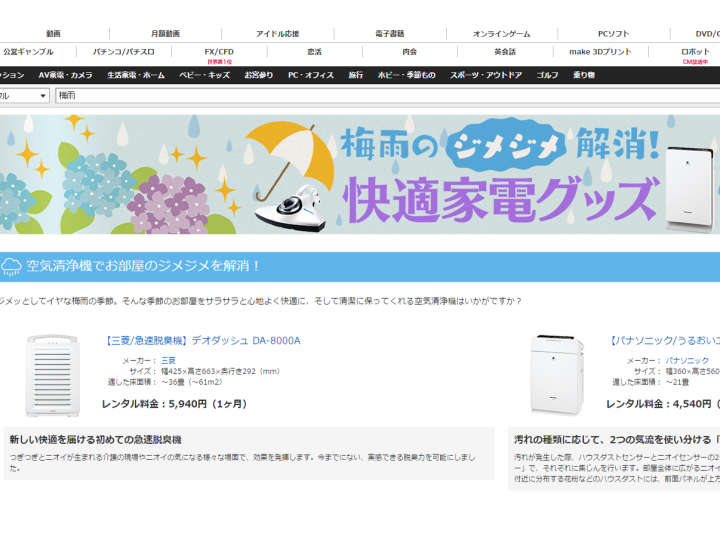Open the 乗り物 category
The image size is (720, 540).
tap(584, 75)
